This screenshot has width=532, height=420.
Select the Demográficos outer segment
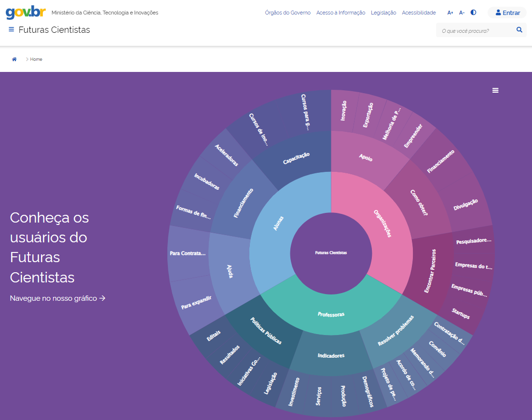coord(368,392)
